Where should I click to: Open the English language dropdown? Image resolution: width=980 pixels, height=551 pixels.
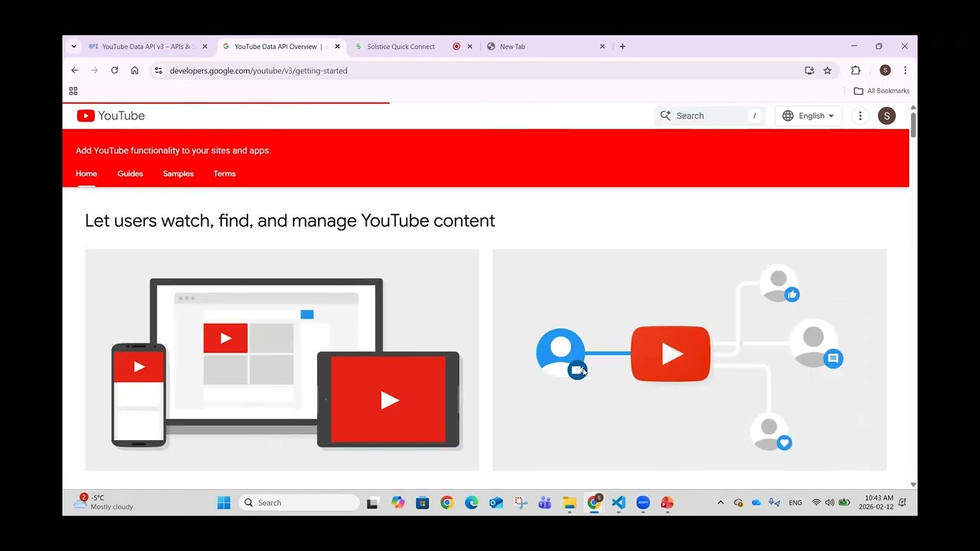(808, 116)
